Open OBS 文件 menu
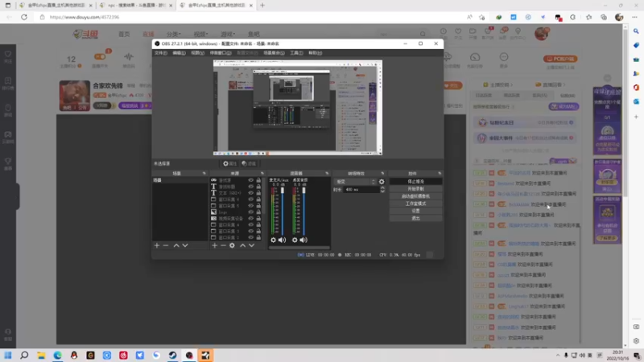The height and width of the screenshot is (362, 644). click(x=160, y=53)
